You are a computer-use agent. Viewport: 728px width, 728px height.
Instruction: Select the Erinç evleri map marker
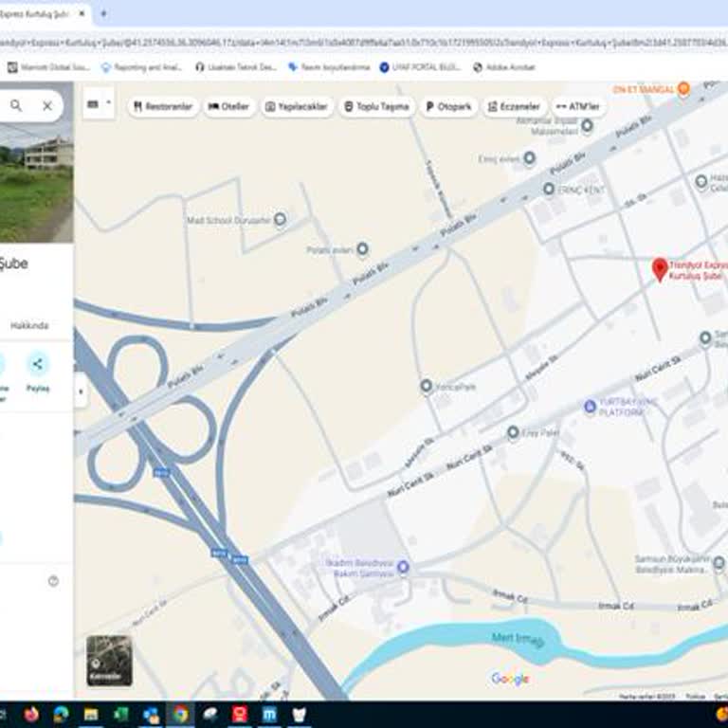click(529, 158)
